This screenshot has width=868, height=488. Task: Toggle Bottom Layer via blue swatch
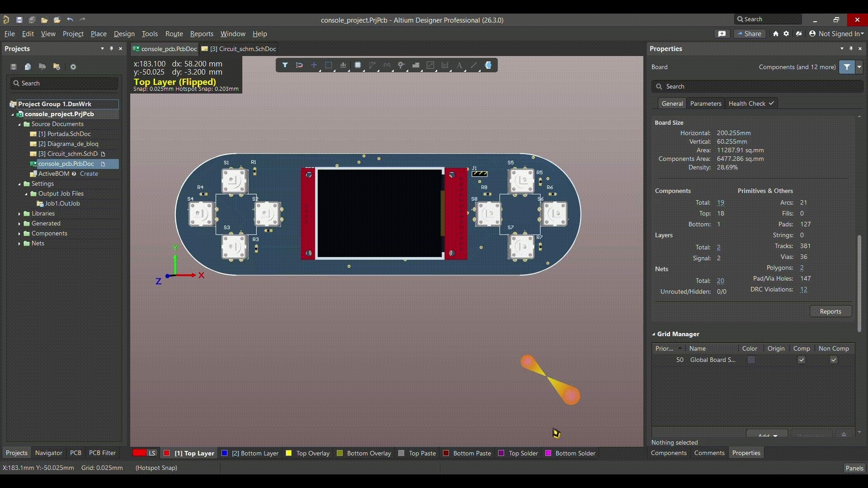(x=224, y=453)
